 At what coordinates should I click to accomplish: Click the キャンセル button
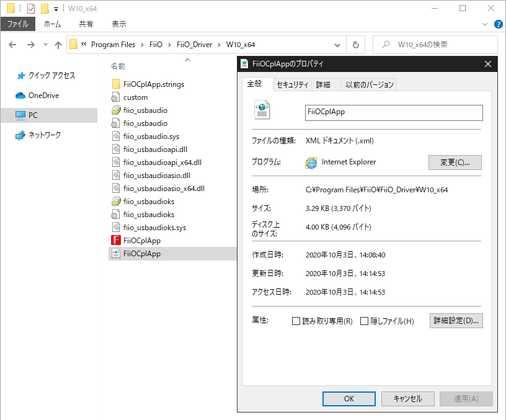pos(407,399)
